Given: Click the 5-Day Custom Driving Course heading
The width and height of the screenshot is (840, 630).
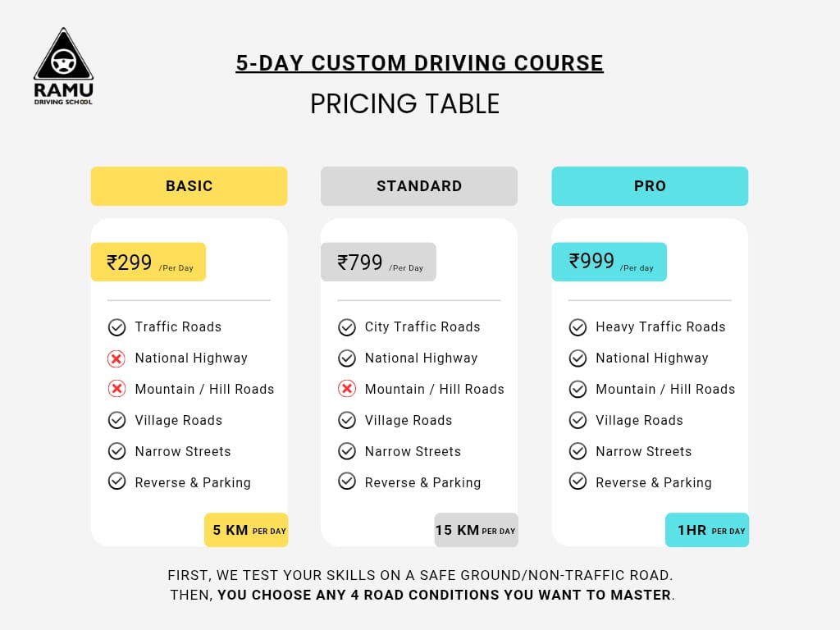Looking at the screenshot, I should pos(419,63).
